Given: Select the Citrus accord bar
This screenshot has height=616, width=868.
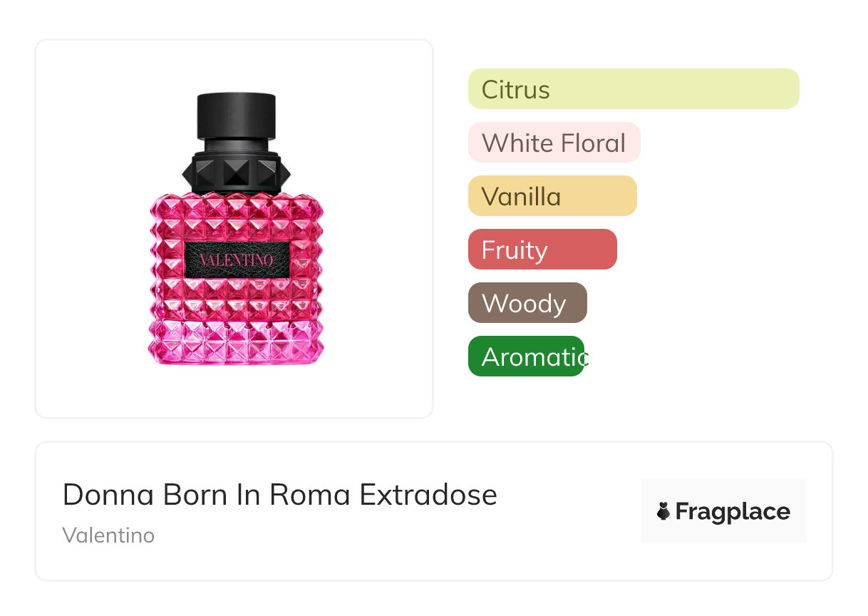Looking at the screenshot, I should (633, 89).
